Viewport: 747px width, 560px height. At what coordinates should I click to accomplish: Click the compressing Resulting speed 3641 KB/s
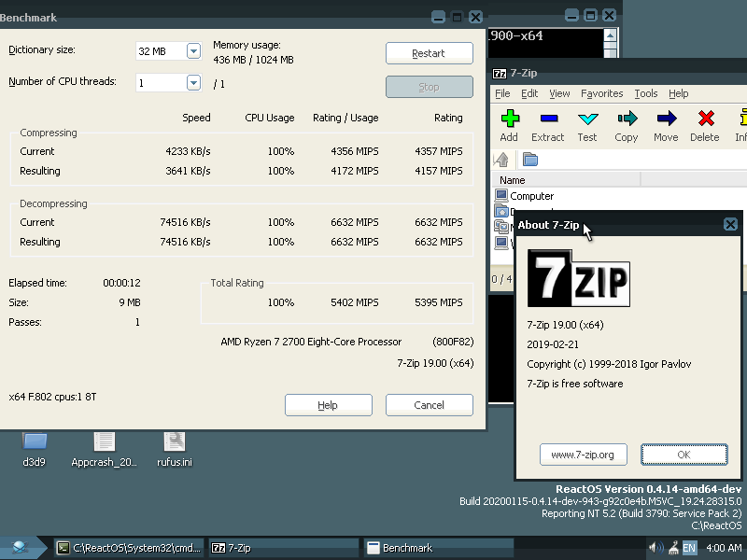click(188, 171)
